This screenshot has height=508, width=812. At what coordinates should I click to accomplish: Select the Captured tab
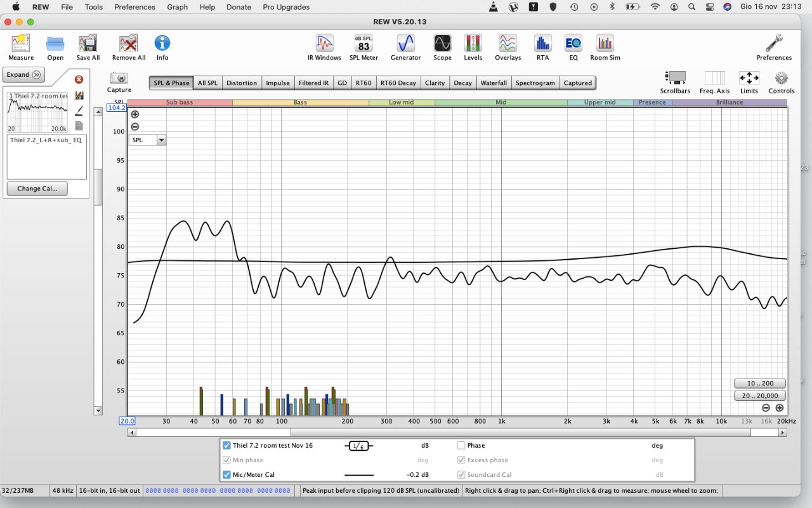pyautogui.click(x=578, y=83)
